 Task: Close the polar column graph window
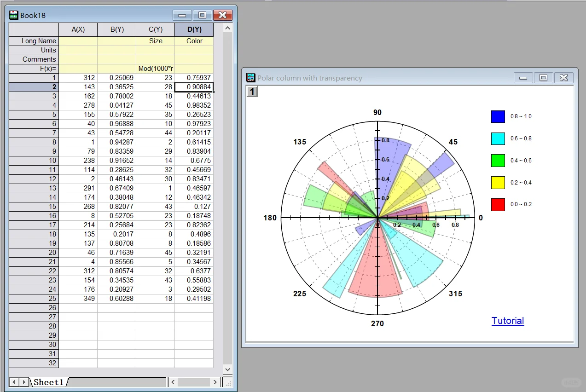pos(563,78)
